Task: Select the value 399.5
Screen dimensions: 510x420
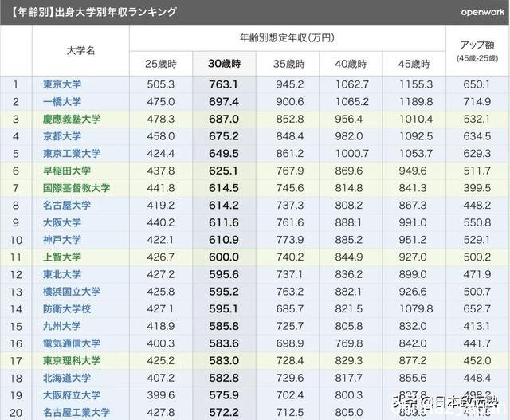Action: pyautogui.click(x=477, y=188)
